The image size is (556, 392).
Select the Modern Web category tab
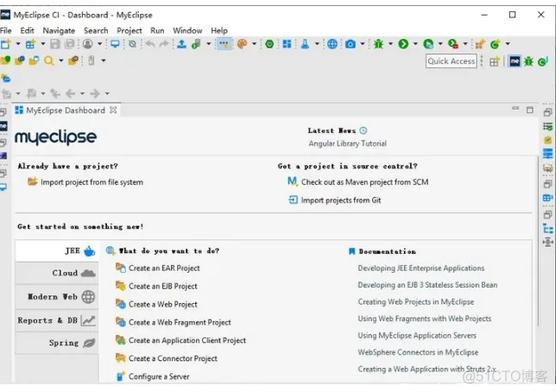click(57, 296)
